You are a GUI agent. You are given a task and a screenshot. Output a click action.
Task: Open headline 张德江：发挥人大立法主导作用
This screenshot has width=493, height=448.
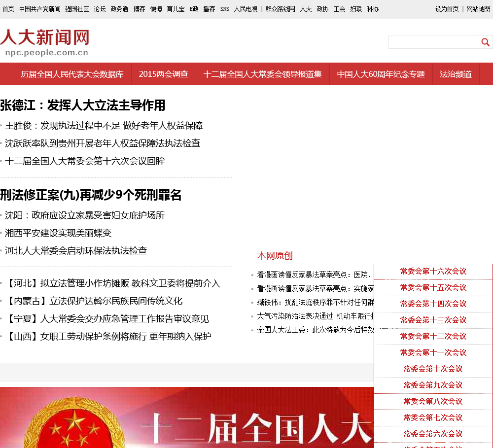pos(83,105)
